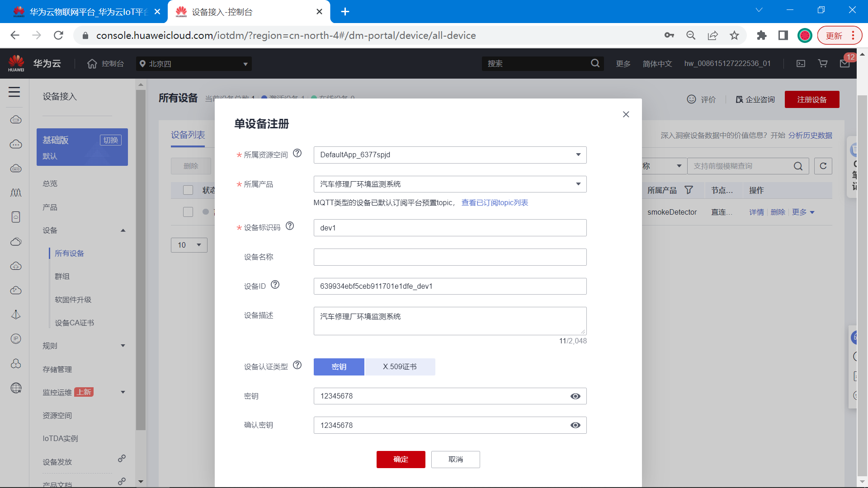
Task: Click the hamburger menu icon in sidebar
Action: 14,92
